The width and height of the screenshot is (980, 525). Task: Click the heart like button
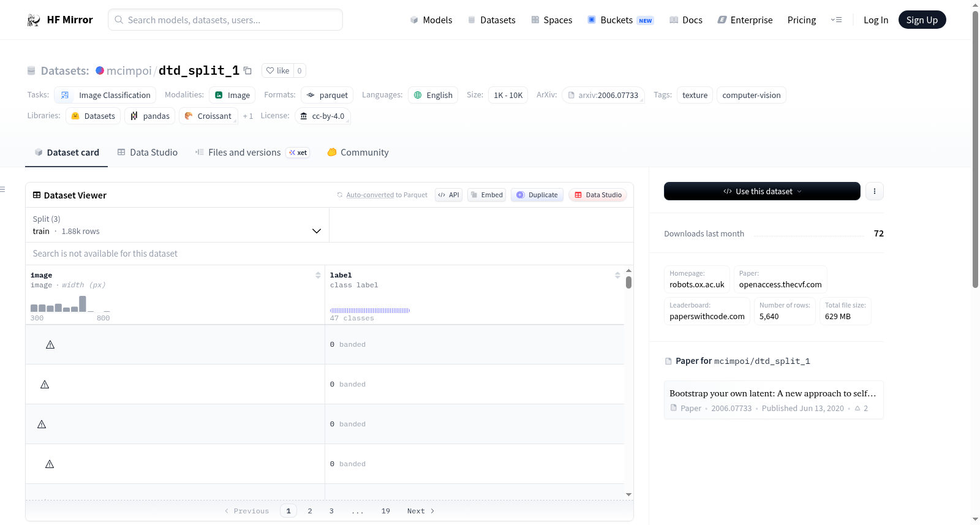(x=277, y=70)
